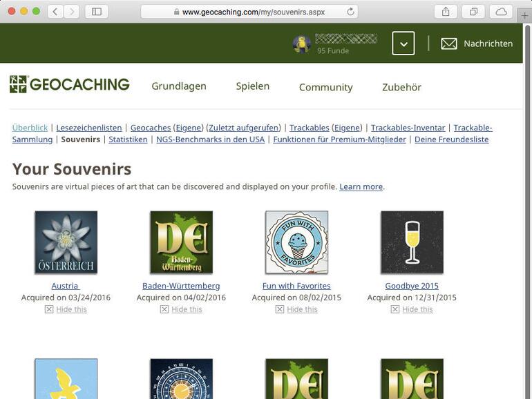532x399 pixels.
Task: Open Funktionen für Premium-Mitglieder link
Action: pyautogui.click(x=340, y=139)
